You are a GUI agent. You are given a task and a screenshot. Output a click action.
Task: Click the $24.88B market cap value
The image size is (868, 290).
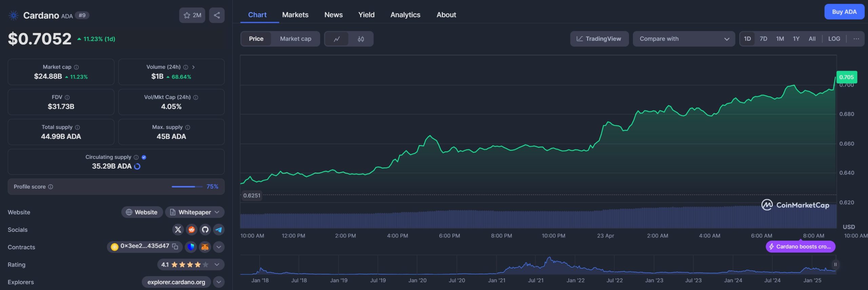(x=48, y=76)
